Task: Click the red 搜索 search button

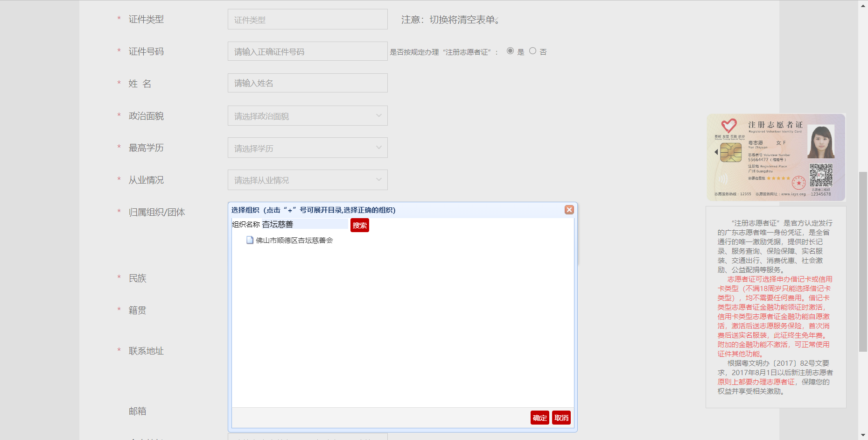Action: [x=359, y=225]
